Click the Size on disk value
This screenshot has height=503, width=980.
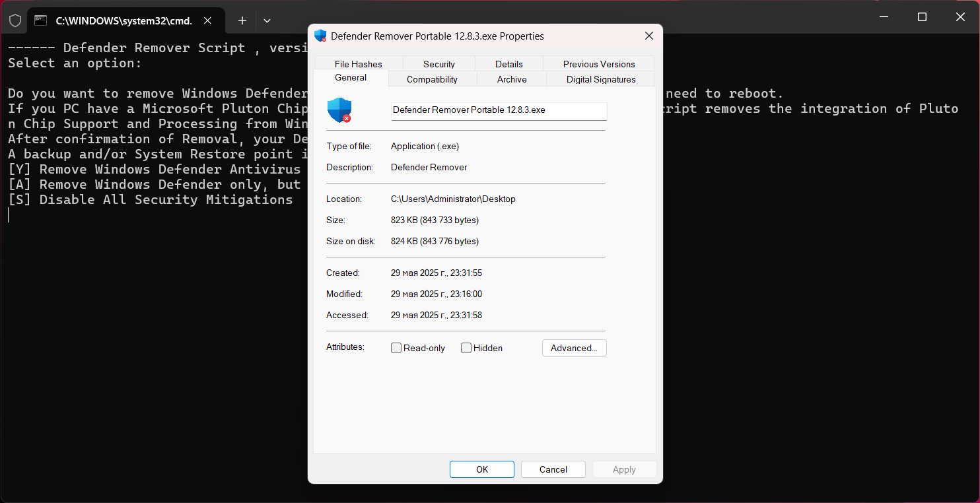(435, 241)
